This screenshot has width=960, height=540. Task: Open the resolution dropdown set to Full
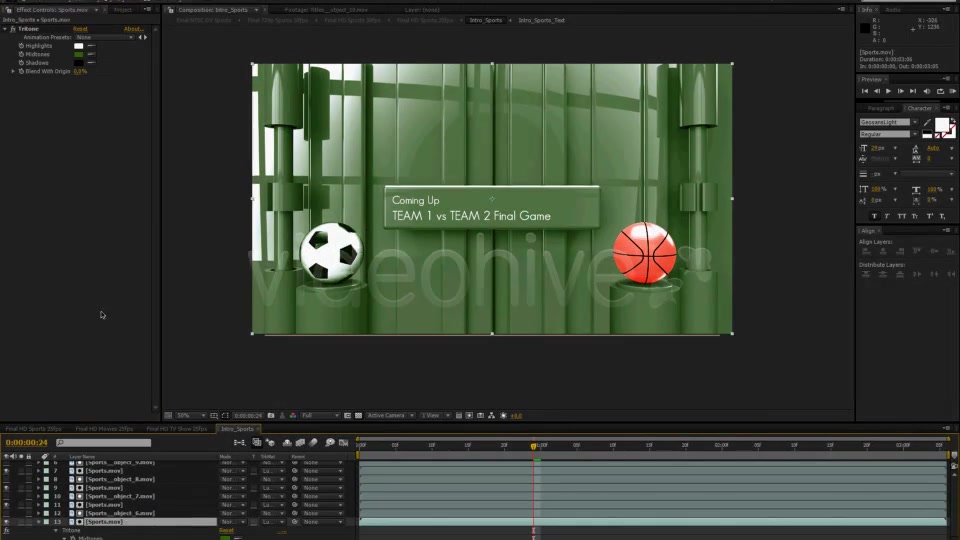[x=320, y=416]
